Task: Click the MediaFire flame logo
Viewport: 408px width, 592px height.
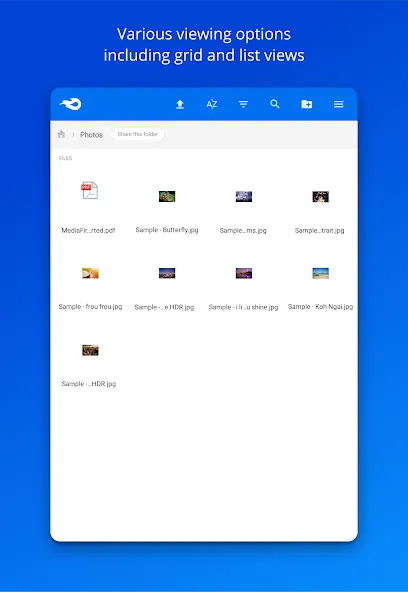Action: [x=71, y=104]
